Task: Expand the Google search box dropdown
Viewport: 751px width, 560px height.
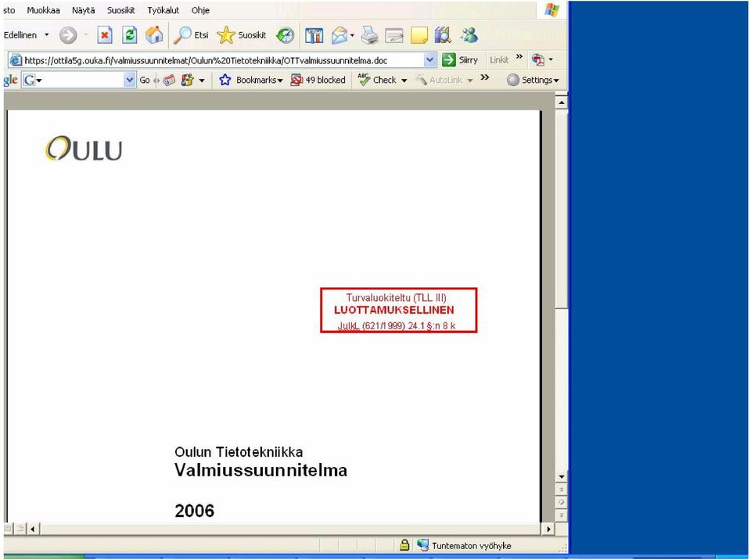Action: point(129,80)
